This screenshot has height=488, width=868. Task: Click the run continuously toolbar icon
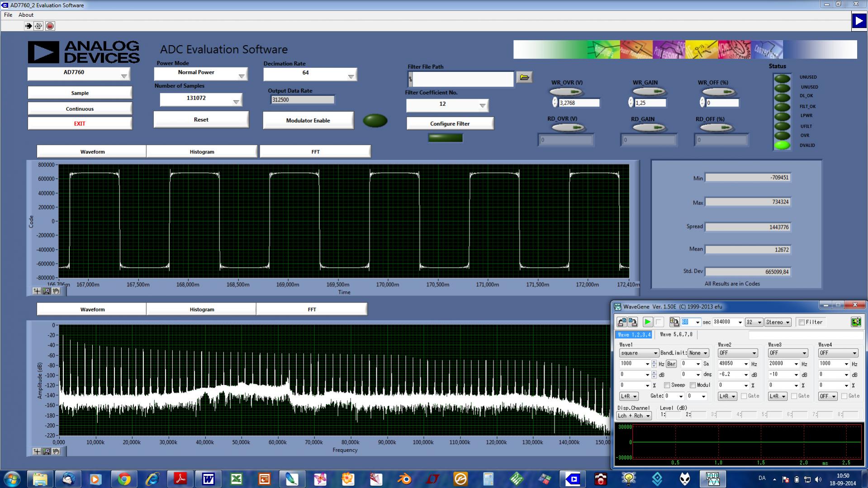click(39, 26)
